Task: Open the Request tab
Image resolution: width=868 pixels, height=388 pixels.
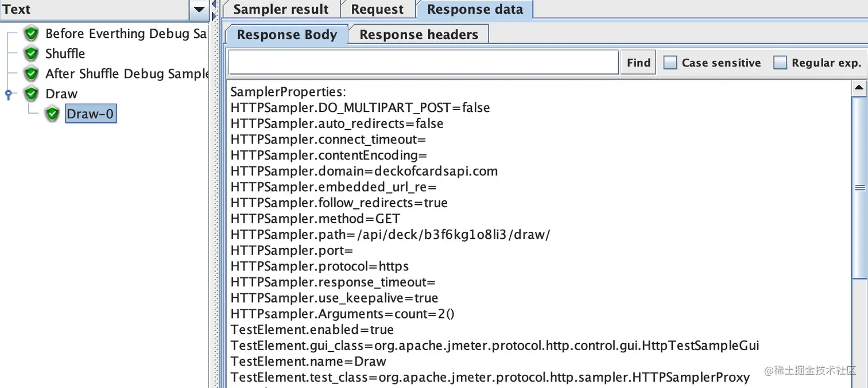Action: 377,9
